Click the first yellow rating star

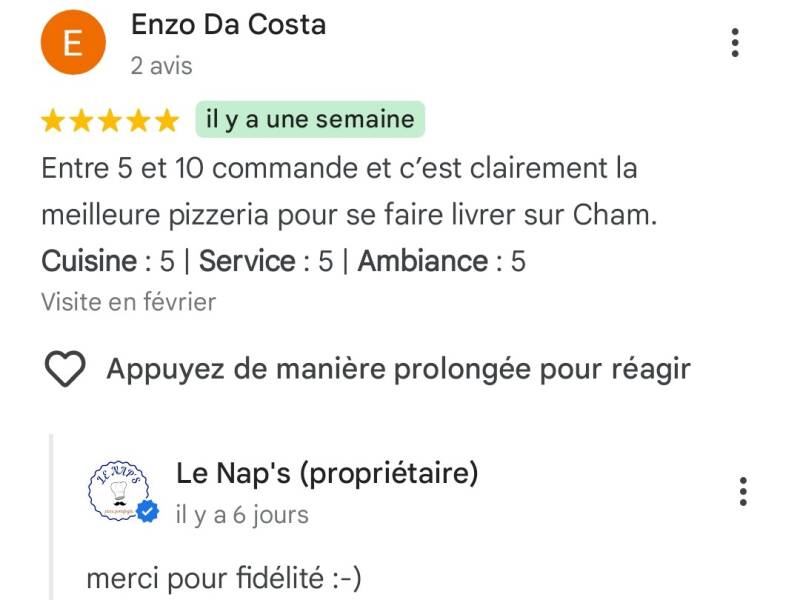click(52, 121)
